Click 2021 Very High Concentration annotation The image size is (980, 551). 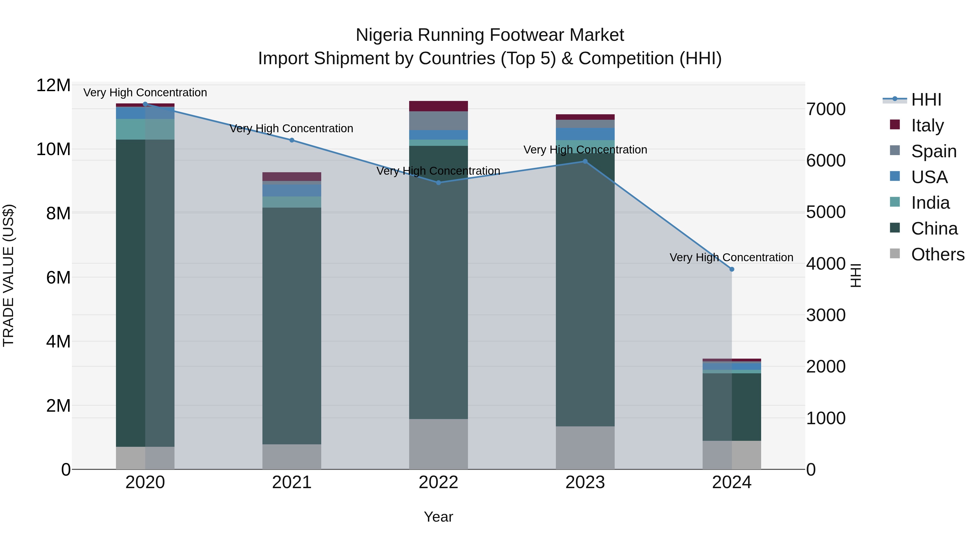(291, 128)
